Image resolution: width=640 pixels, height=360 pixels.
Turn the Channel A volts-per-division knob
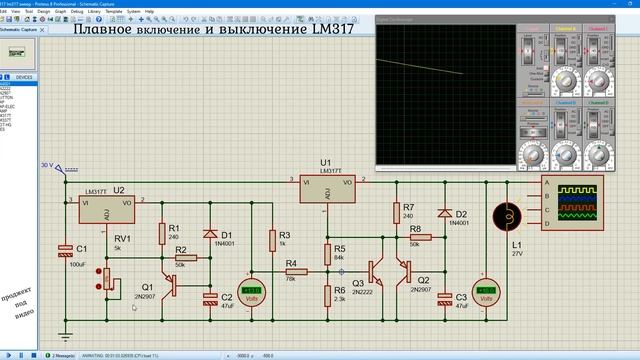pyautogui.click(x=566, y=82)
